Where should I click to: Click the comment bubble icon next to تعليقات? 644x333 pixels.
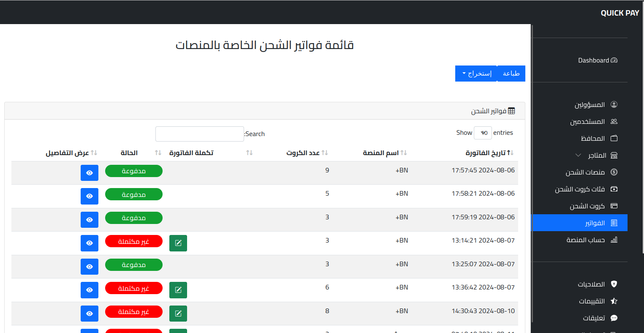(614, 318)
